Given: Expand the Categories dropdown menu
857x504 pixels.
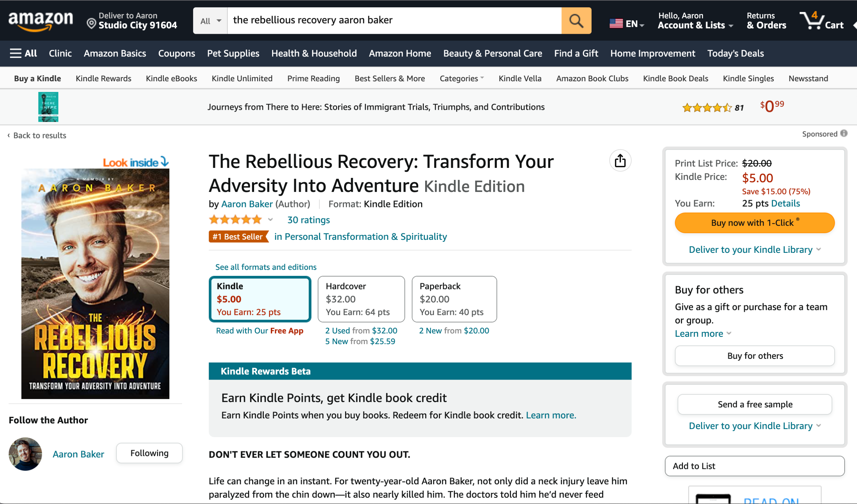Looking at the screenshot, I should 462,79.
